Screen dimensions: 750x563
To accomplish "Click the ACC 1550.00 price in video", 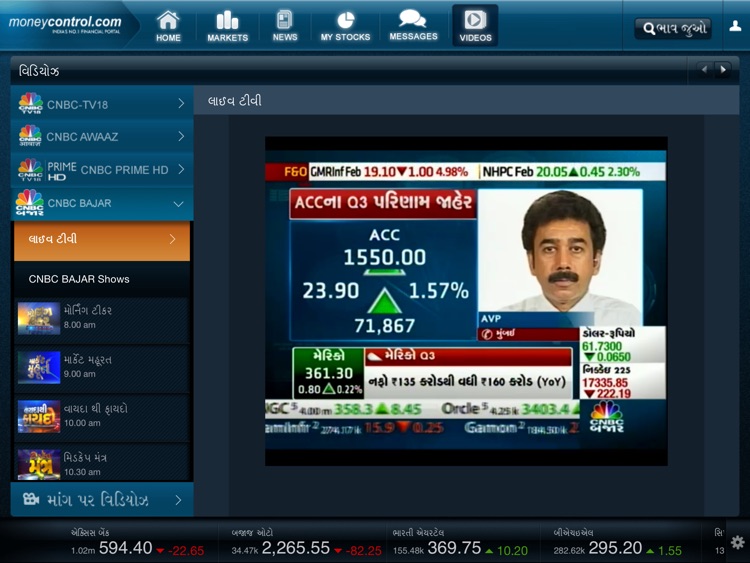I will click(385, 258).
